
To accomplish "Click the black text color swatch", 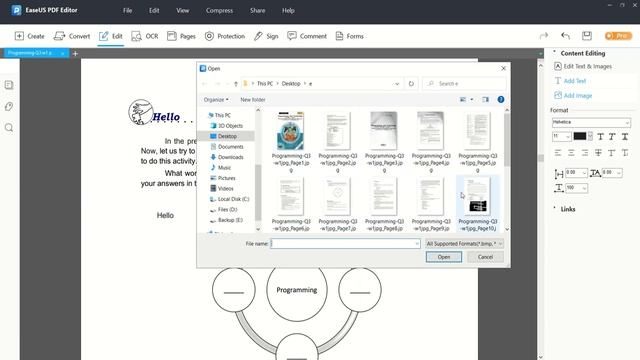I will [x=580, y=136].
